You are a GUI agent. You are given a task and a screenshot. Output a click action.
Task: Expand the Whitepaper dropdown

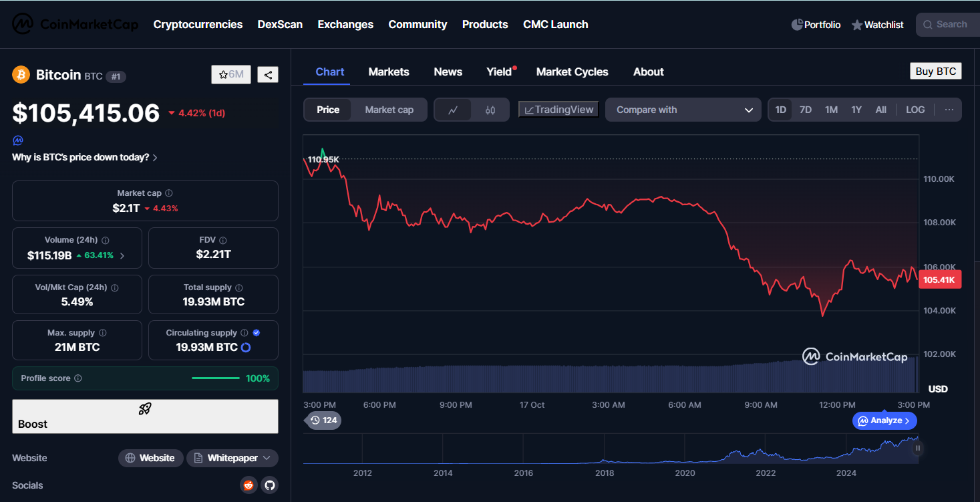(232, 458)
